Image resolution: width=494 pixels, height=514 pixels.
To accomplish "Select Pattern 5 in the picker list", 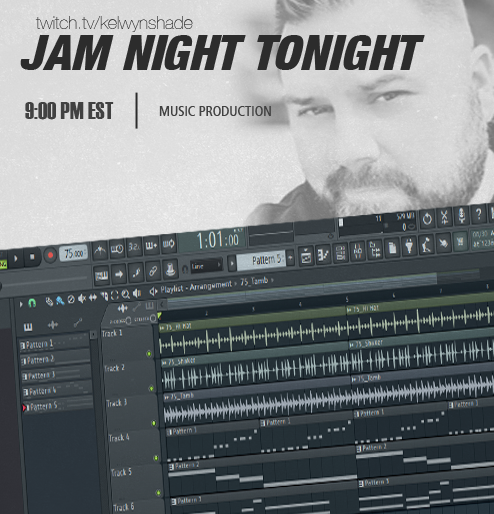I will pyautogui.click(x=58, y=406).
